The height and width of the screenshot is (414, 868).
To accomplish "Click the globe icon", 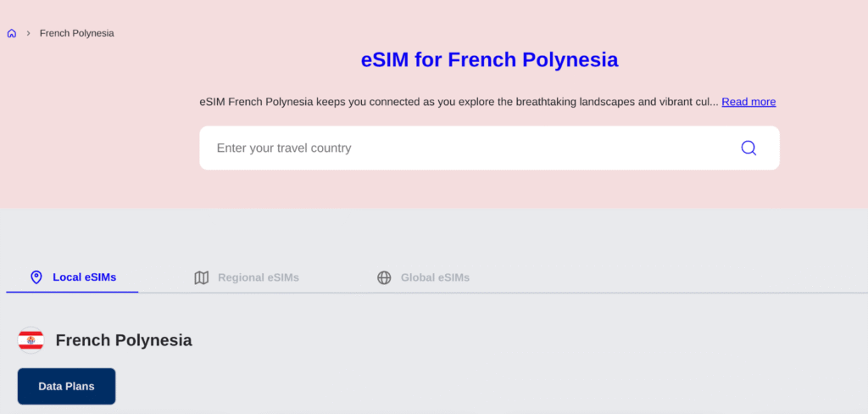I will pos(384,277).
